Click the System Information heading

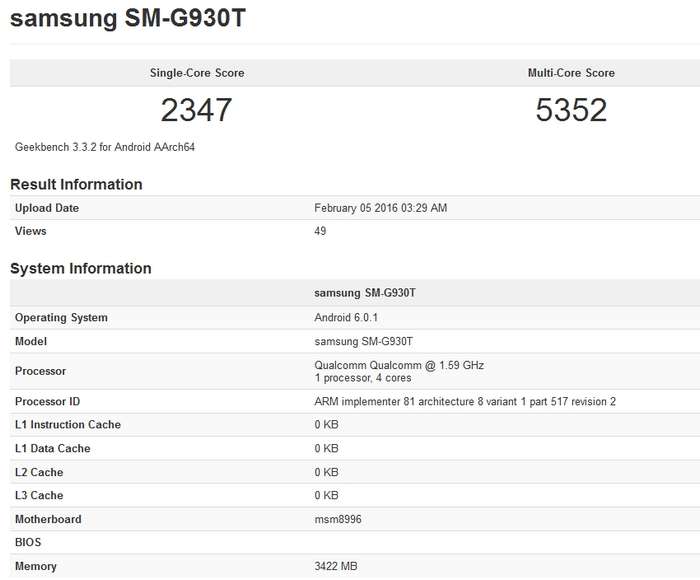(81, 268)
